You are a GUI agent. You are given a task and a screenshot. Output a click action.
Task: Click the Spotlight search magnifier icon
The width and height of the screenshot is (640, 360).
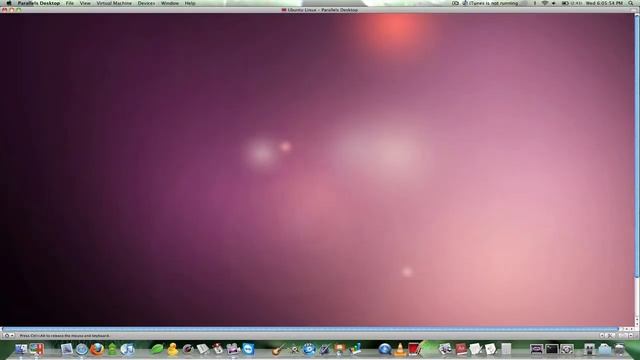(x=631, y=3)
